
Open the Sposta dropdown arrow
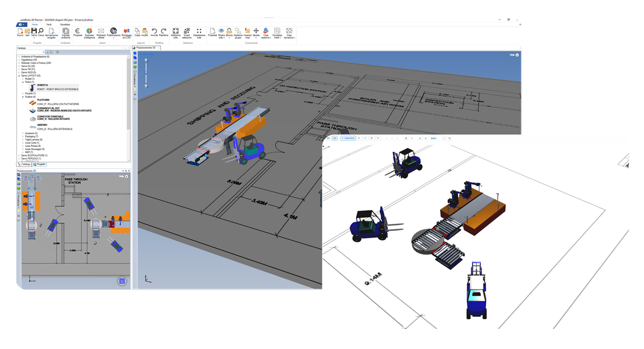click(x=255, y=37)
